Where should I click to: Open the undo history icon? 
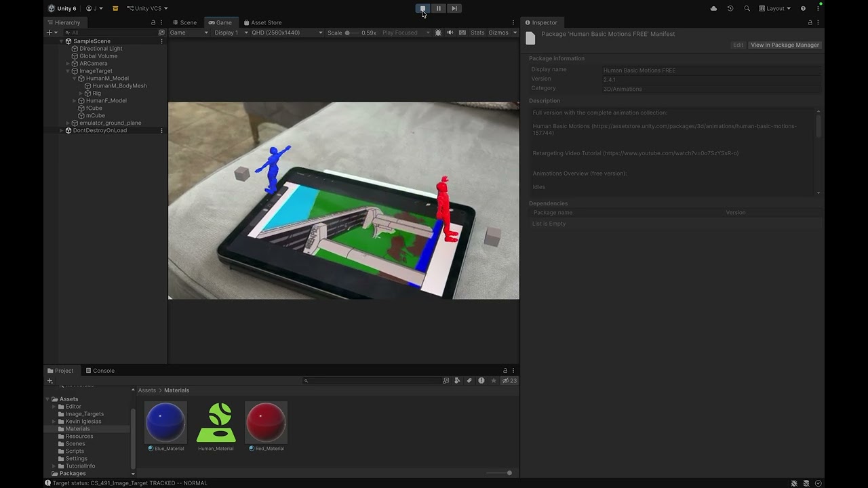tap(730, 8)
